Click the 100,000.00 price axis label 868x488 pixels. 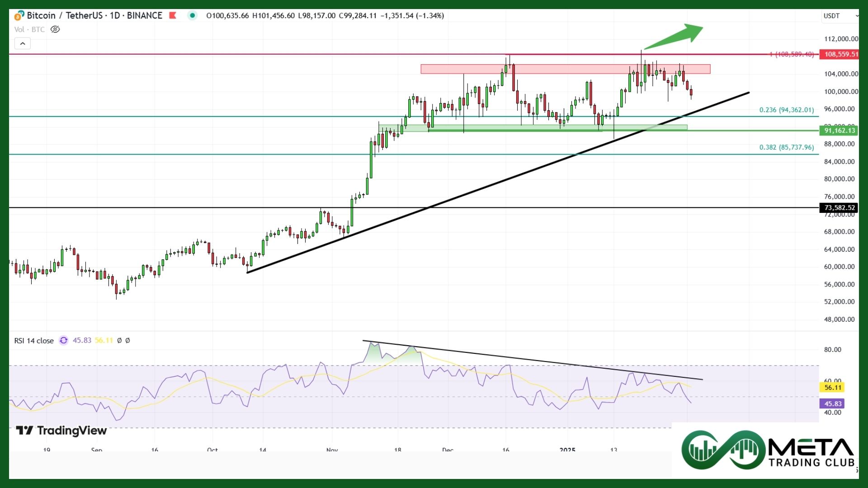(x=841, y=92)
